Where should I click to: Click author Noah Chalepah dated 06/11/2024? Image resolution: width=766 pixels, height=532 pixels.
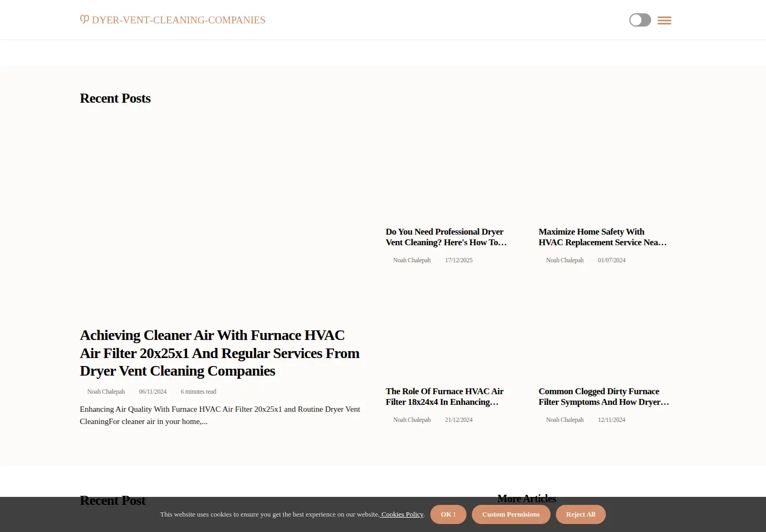[106, 392]
